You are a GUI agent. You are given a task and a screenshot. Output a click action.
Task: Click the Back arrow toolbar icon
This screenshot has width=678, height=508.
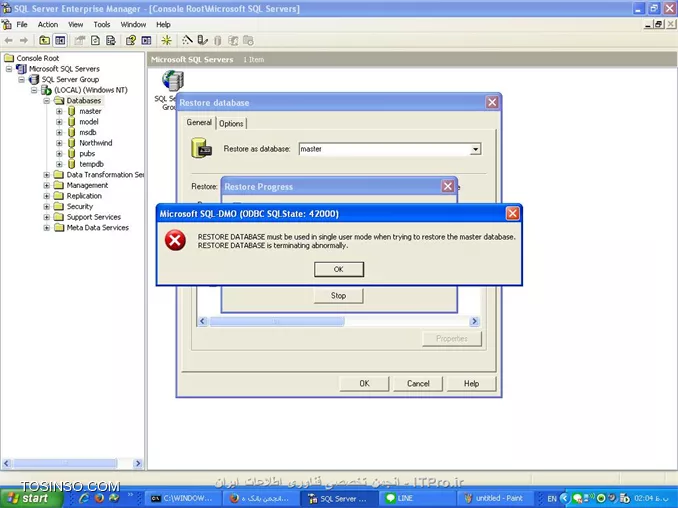coord(8,41)
